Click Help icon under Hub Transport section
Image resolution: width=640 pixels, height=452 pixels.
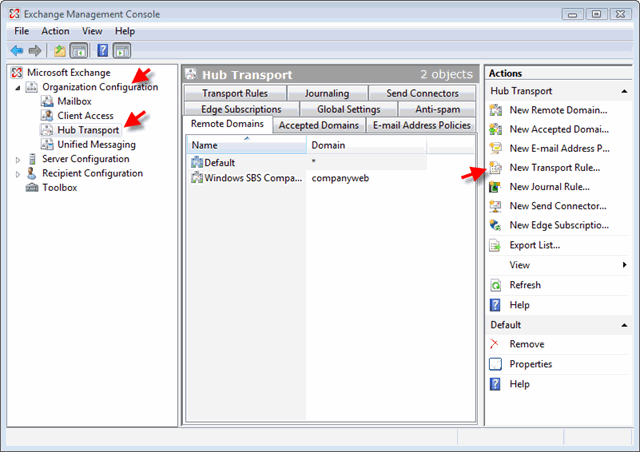pyautogui.click(x=495, y=305)
